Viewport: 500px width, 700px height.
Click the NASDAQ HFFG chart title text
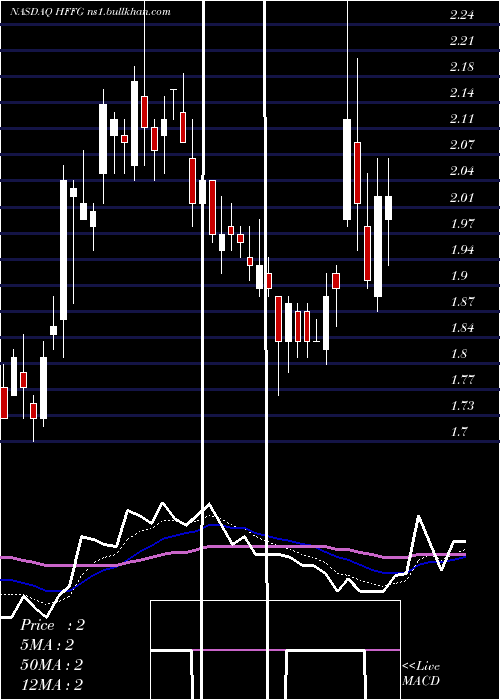[90, 12]
